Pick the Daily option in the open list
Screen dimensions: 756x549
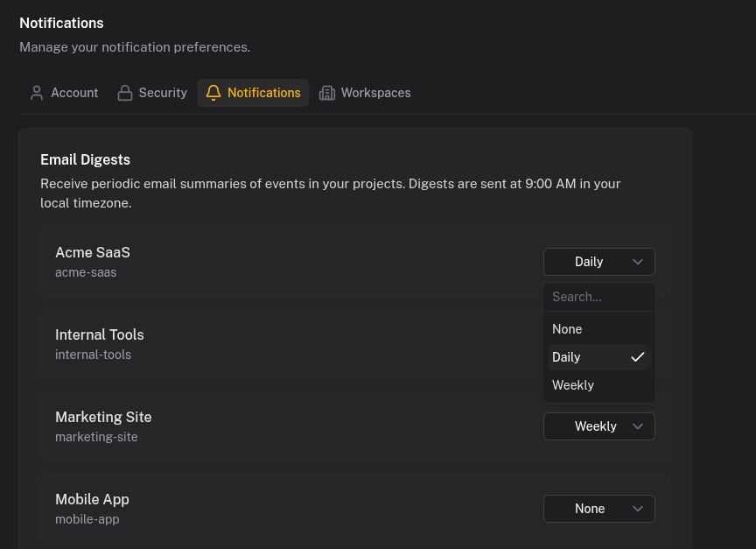tap(567, 357)
